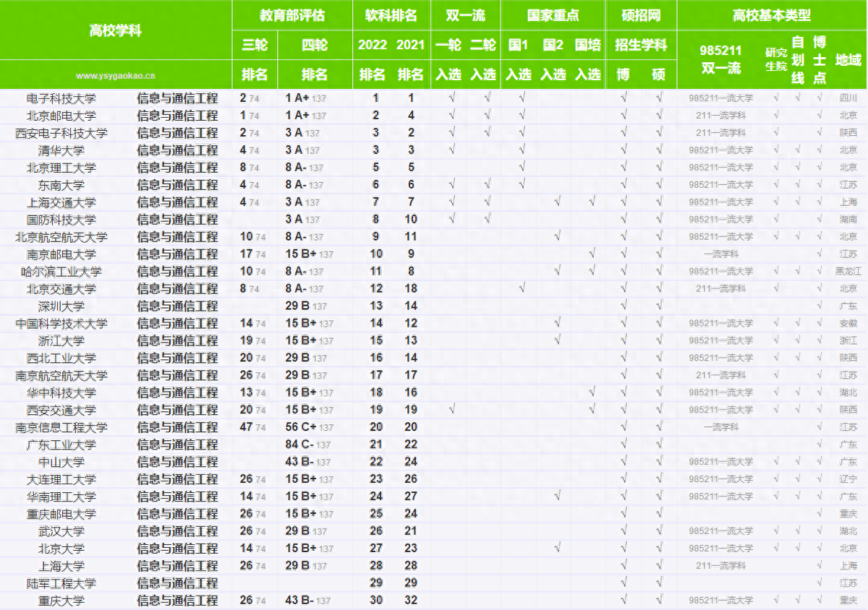
Task: Click the www.ysygaokao.cn website link
Action: click(115, 75)
